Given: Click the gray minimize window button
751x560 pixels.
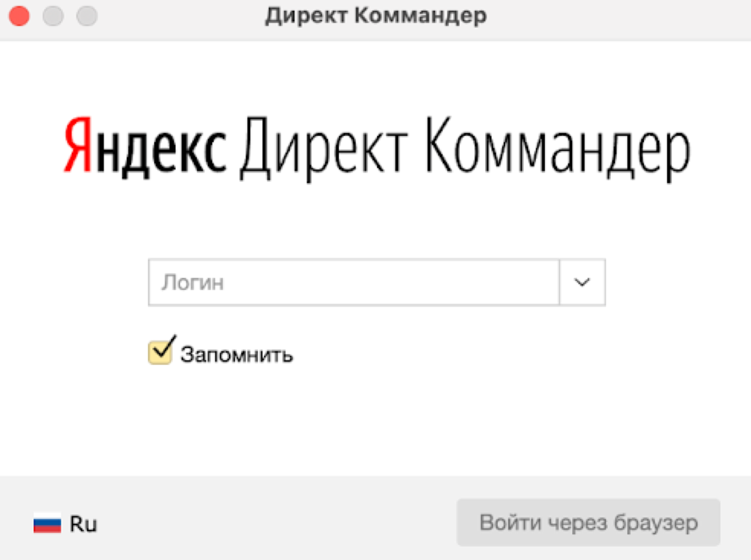Looking at the screenshot, I should [53, 16].
